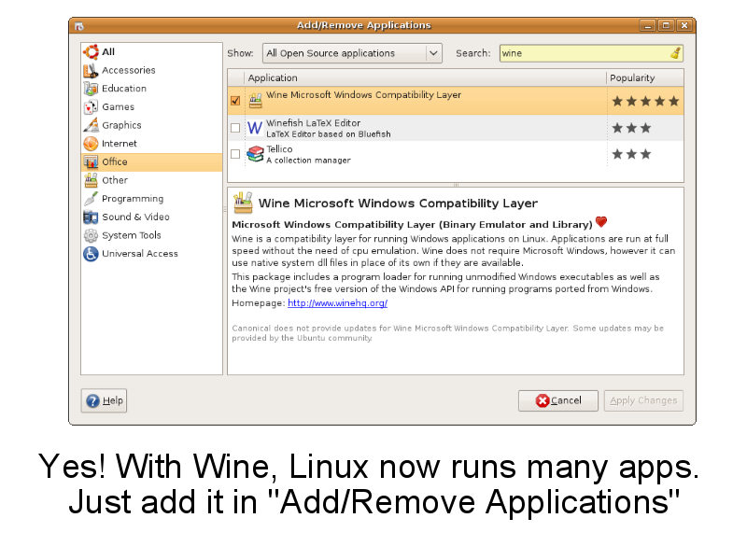The height and width of the screenshot is (560, 747).
Task: Click the Winefish W icon
Action: (255, 128)
